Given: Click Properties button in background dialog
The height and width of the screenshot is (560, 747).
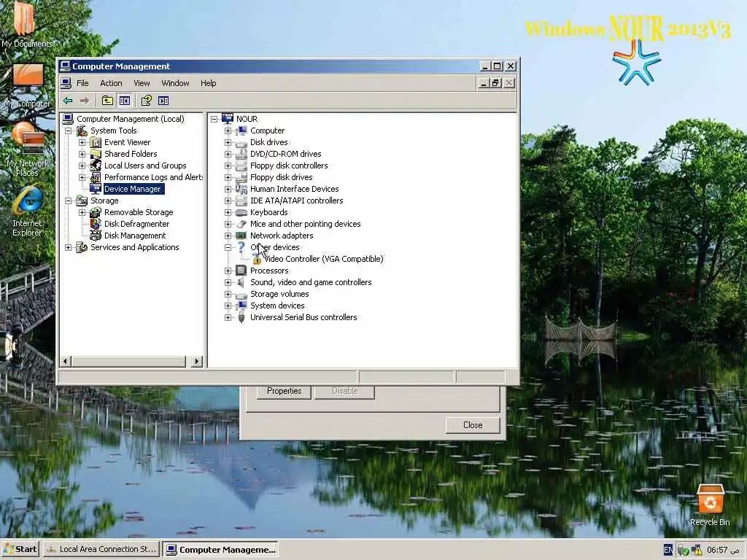Looking at the screenshot, I should 284,391.
